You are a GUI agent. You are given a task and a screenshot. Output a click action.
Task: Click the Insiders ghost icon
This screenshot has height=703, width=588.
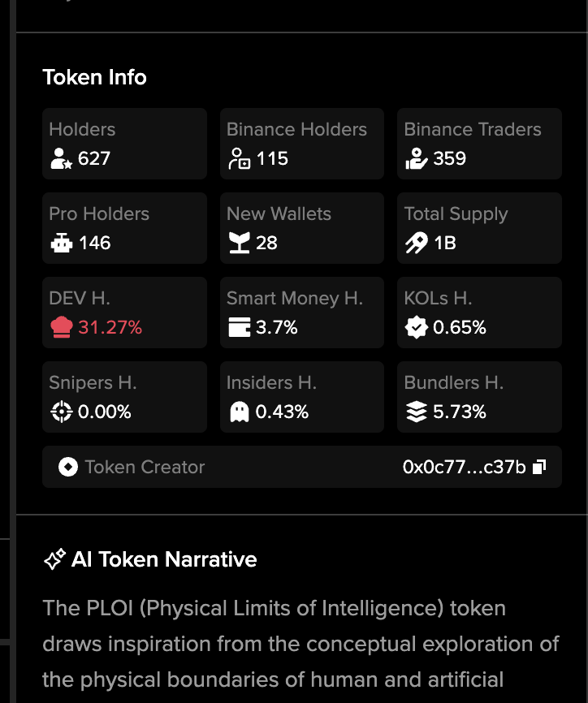239,412
